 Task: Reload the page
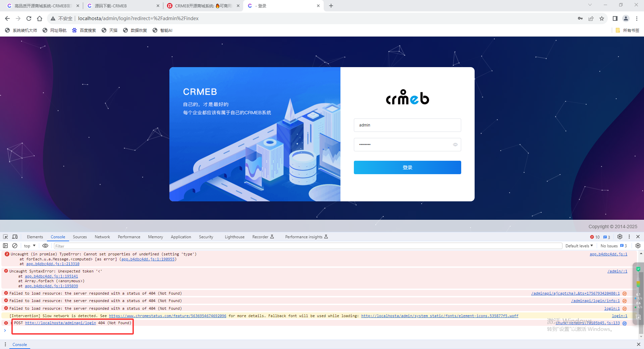click(x=29, y=18)
